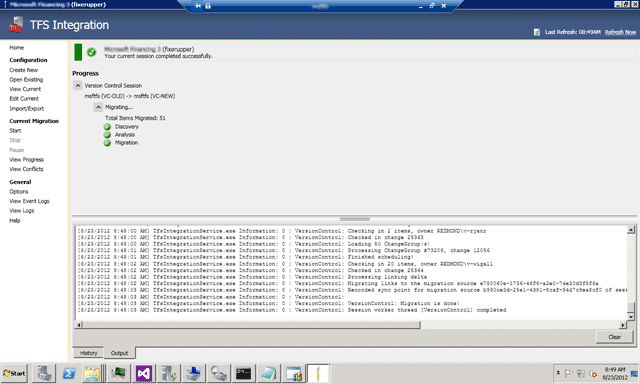Click "msftfs (VC-OLD) -> msftfs (VC-NEW)" text
The image size is (640, 384).
coord(130,96)
